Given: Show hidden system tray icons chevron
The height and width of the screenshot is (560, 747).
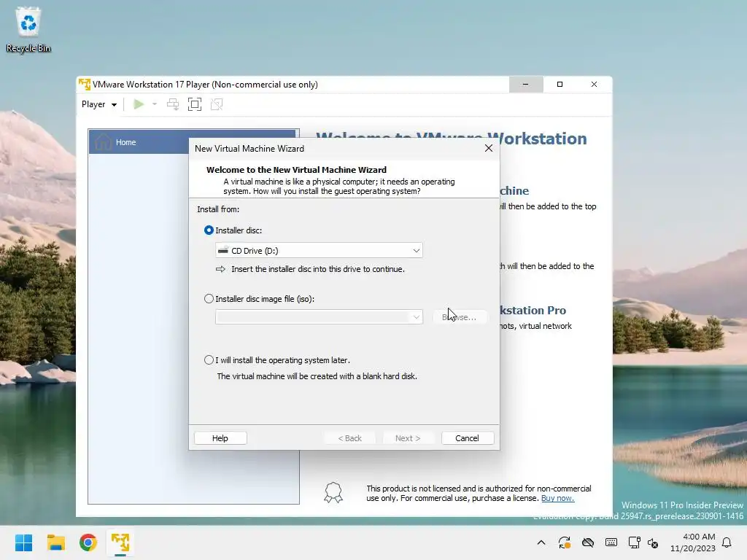Looking at the screenshot, I should pyautogui.click(x=541, y=542).
